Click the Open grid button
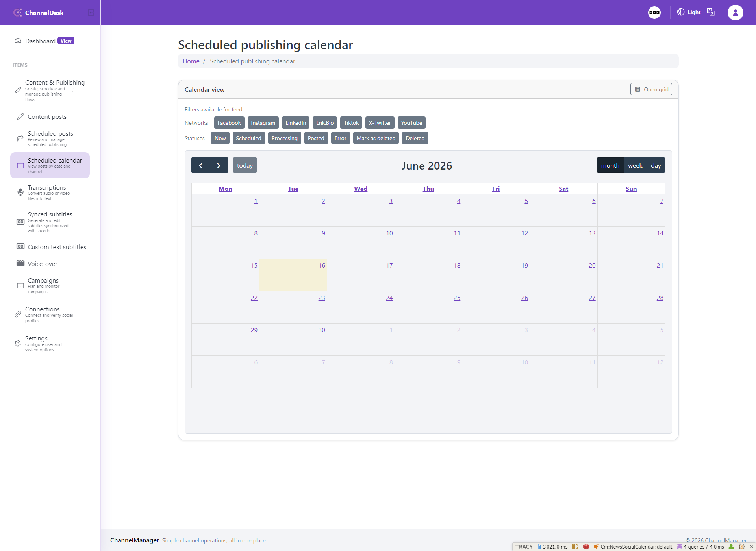This screenshot has width=756, height=551. point(651,89)
